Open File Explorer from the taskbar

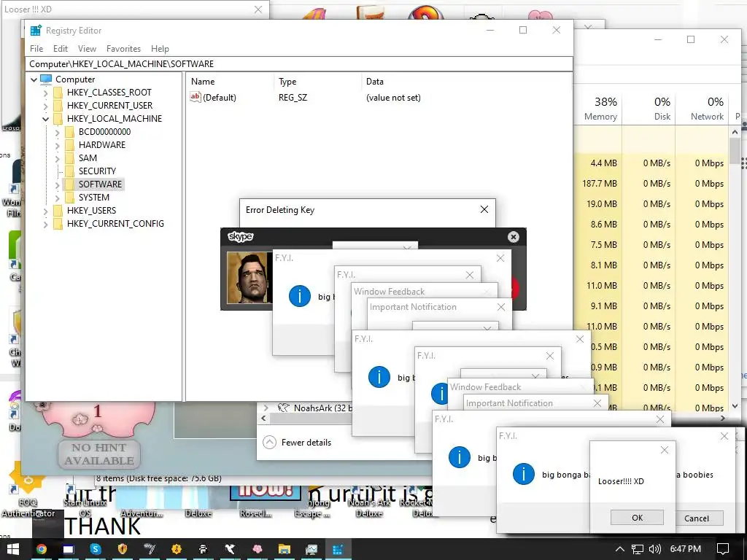click(284, 549)
